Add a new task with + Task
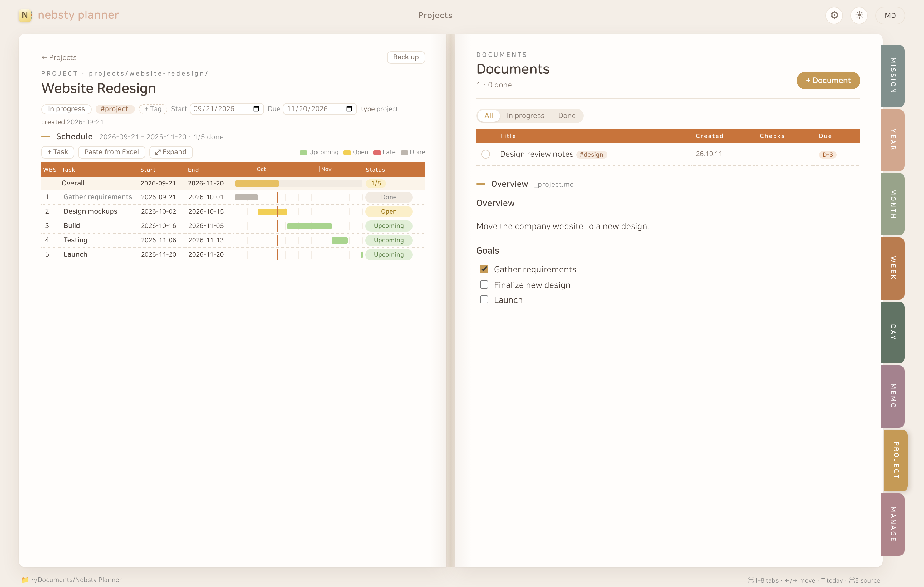924x587 pixels. 57,152
